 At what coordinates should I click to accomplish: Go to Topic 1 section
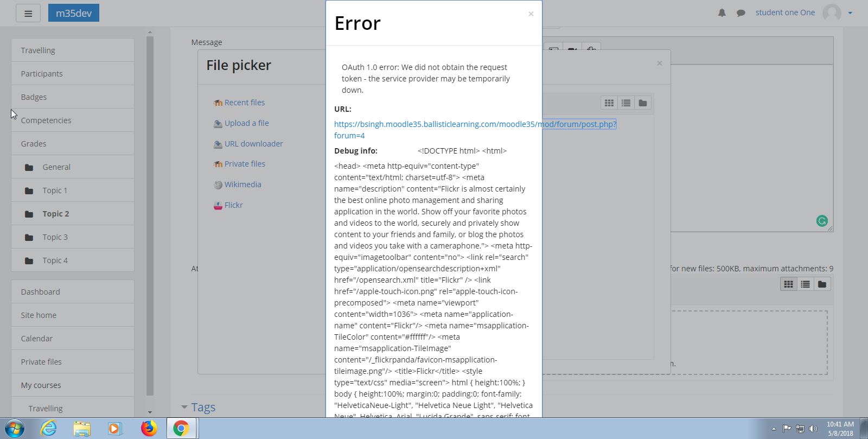tap(73, 190)
